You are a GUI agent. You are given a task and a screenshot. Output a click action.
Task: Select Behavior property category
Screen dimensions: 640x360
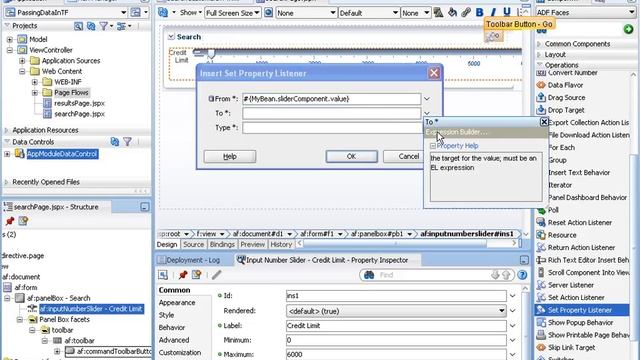[172, 327]
